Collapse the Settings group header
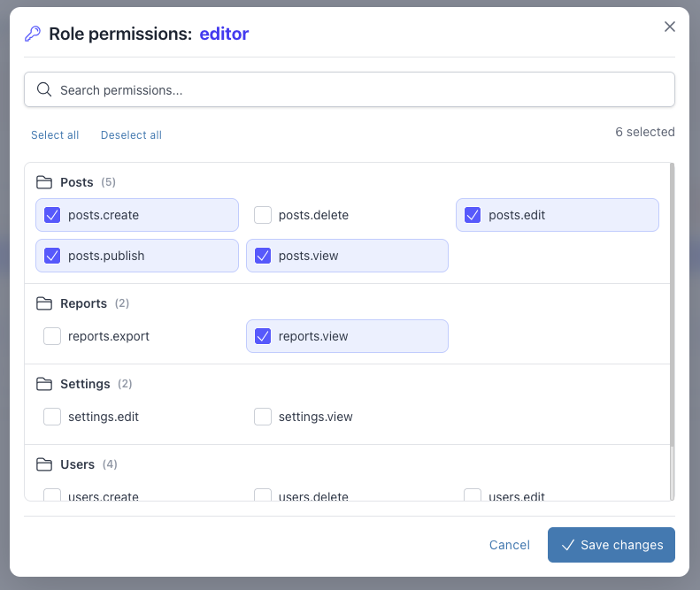The image size is (700, 590). [85, 384]
